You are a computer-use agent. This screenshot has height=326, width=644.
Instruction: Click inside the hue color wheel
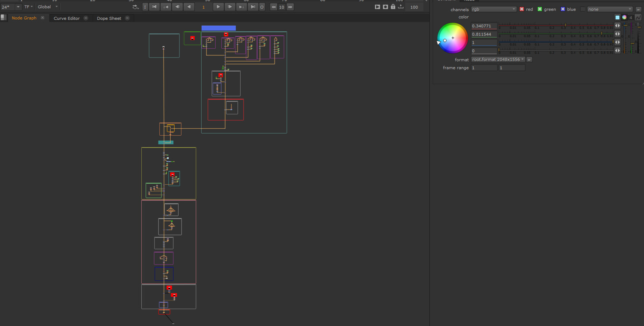(x=453, y=38)
